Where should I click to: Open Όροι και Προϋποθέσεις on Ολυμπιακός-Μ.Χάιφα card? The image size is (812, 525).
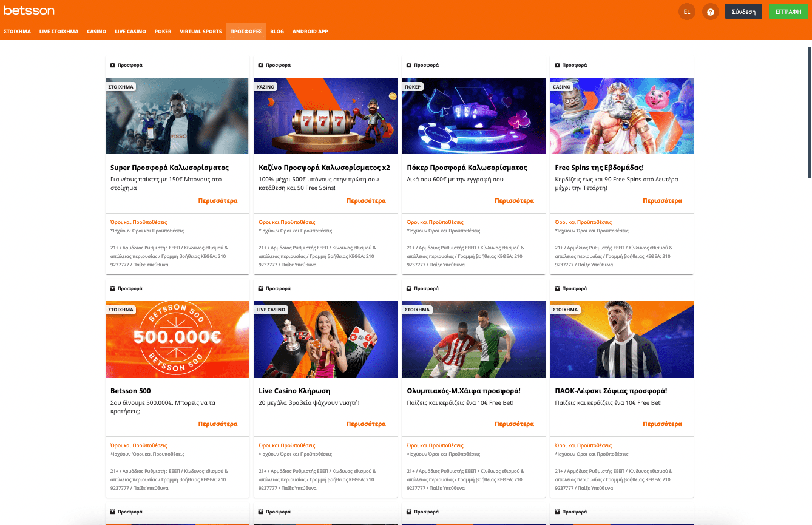coord(435,445)
